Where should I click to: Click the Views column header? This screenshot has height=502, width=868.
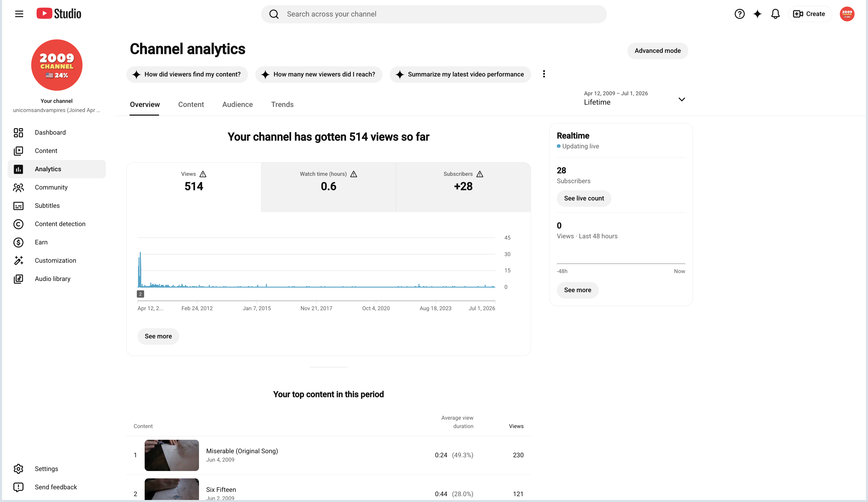(x=516, y=426)
